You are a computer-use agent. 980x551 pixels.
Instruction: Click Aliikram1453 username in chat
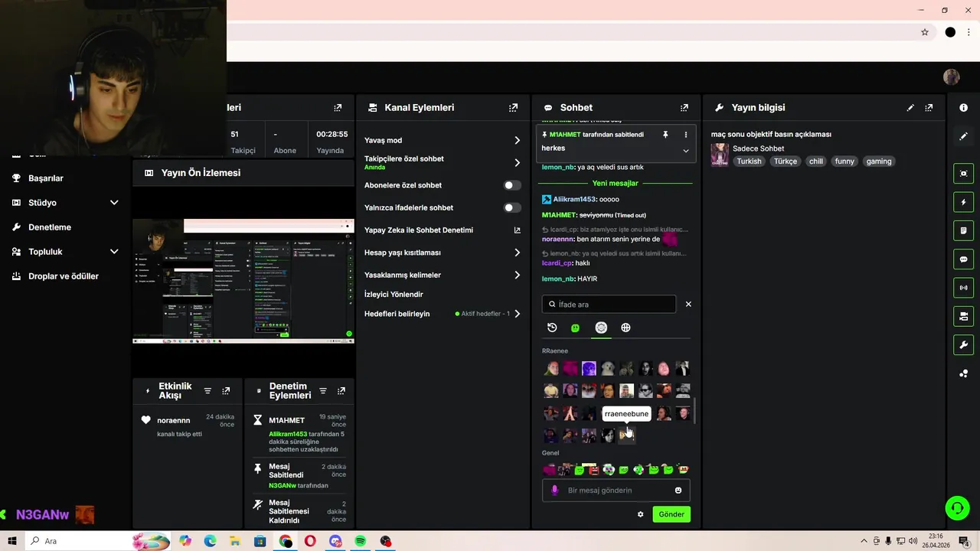point(574,200)
